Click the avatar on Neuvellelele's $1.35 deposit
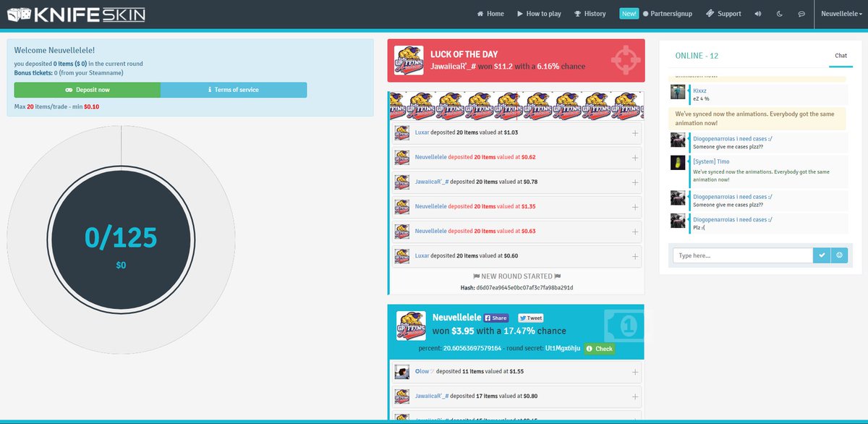The width and height of the screenshot is (868, 424). coord(402,207)
